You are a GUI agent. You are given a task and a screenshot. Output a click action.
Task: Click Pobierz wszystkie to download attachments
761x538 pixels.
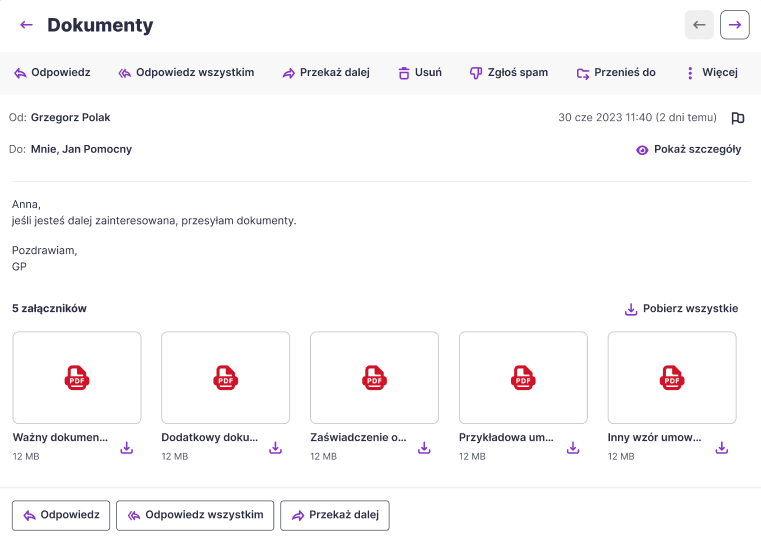pyautogui.click(x=680, y=309)
